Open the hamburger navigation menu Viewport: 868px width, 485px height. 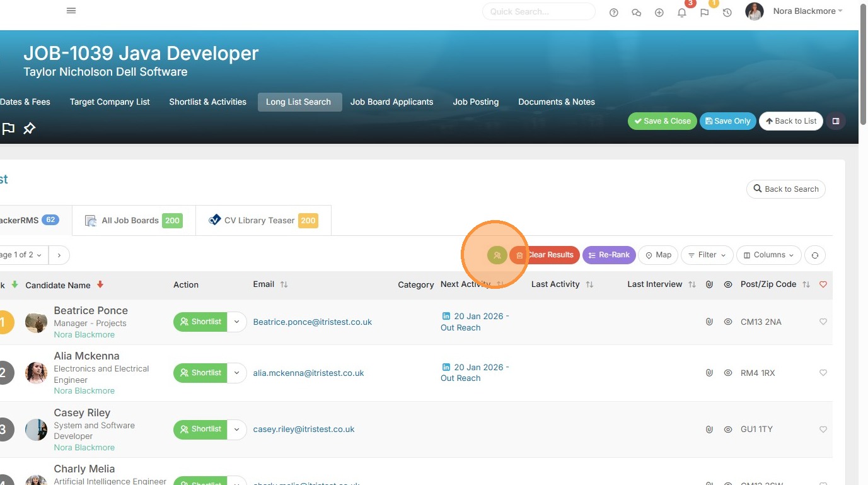(71, 11)
